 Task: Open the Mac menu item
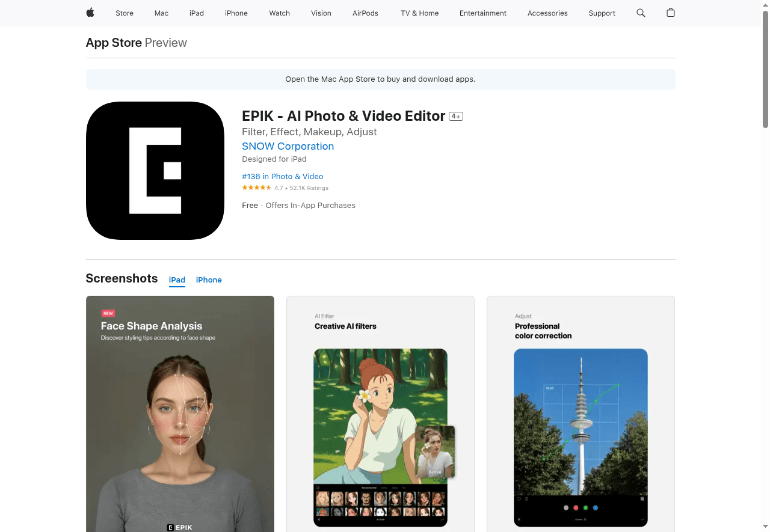[161, 13]
